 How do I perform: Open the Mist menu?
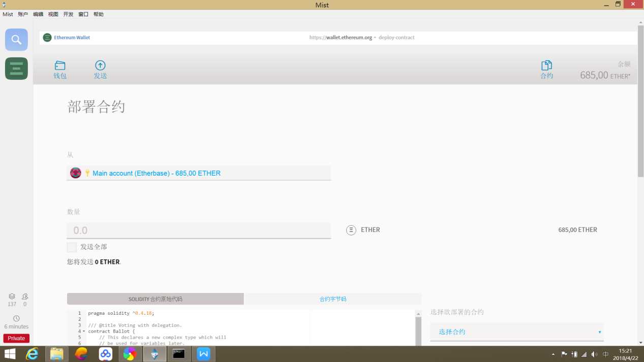pos(8,14)
